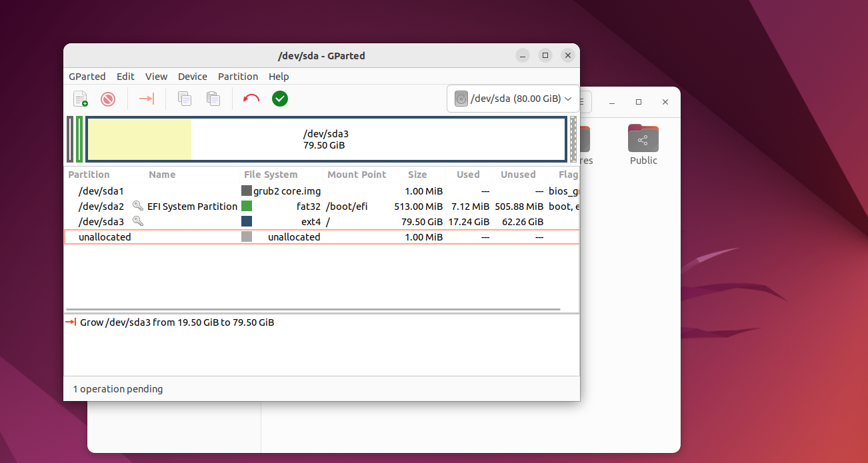
Task: Close the GParted window
Action: [x=568, y=56]
